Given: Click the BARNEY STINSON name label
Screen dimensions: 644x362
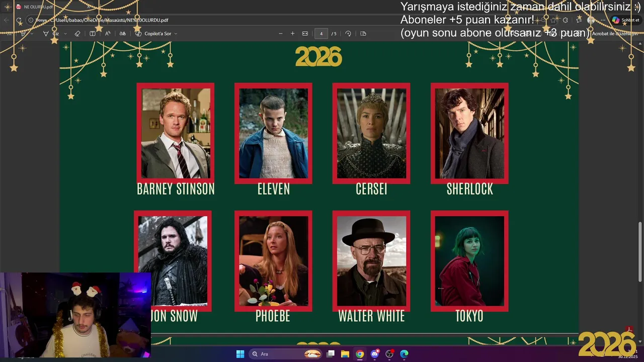Looking at the screenshot, I should tap(176, 189).
